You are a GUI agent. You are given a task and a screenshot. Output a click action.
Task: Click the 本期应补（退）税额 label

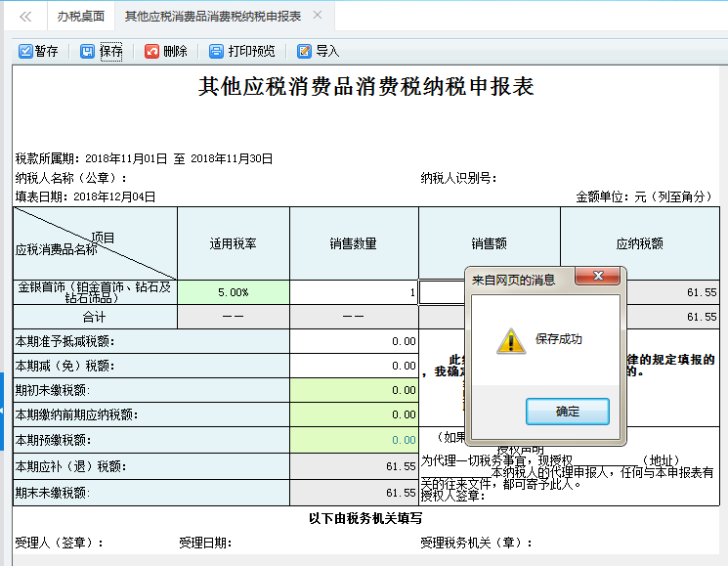[x=70, y=466]
